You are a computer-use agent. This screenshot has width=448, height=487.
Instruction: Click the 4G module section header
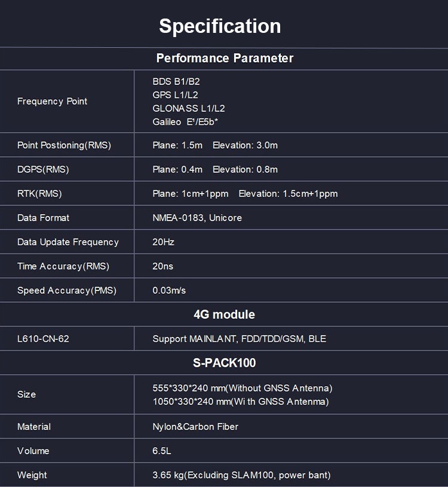point(224,315)
